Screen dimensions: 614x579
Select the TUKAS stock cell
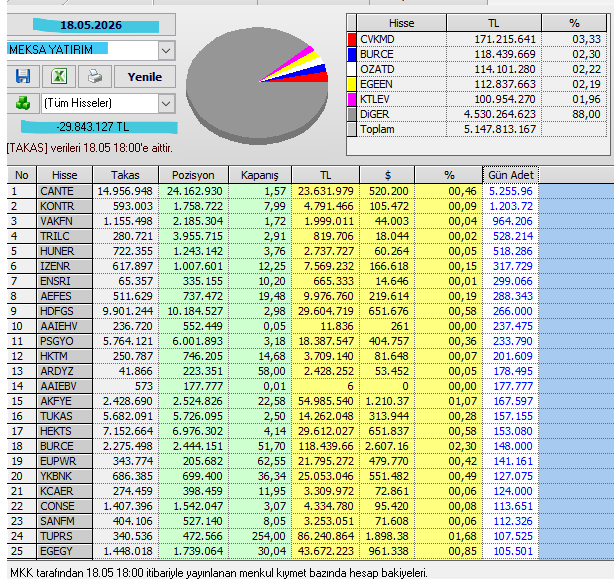point(65,416)
